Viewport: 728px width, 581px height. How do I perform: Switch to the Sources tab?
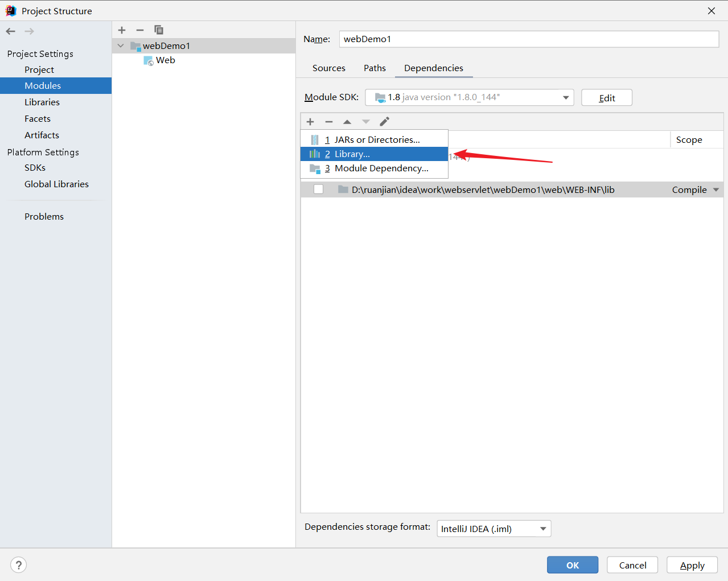click(329, 68)
